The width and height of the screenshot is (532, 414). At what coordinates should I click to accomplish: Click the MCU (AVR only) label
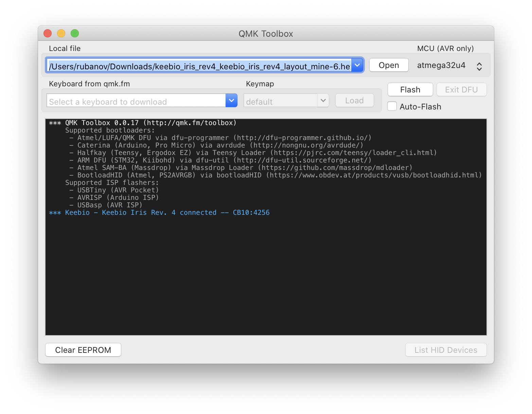445,48
